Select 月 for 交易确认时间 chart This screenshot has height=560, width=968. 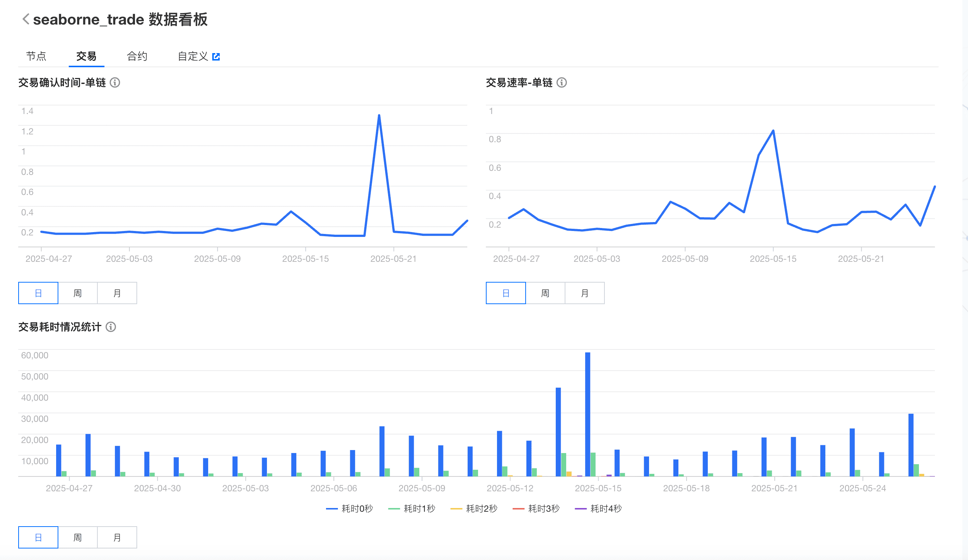[117, 293]
